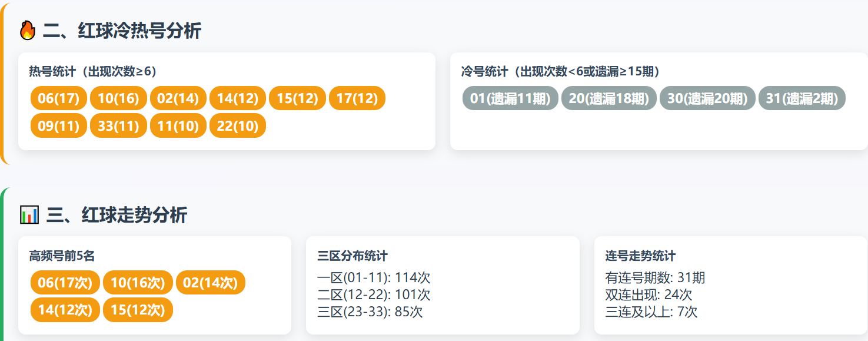Click cold number badge 01(遗漏11期)
This screenshot has width=868, height=341.
point(510,98)
